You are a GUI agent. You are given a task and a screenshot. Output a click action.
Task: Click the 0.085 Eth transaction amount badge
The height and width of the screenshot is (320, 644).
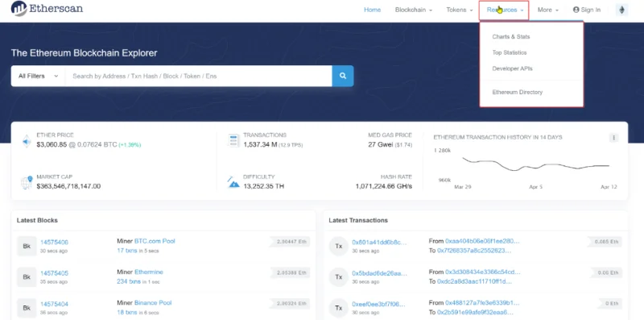pos(605,242)
